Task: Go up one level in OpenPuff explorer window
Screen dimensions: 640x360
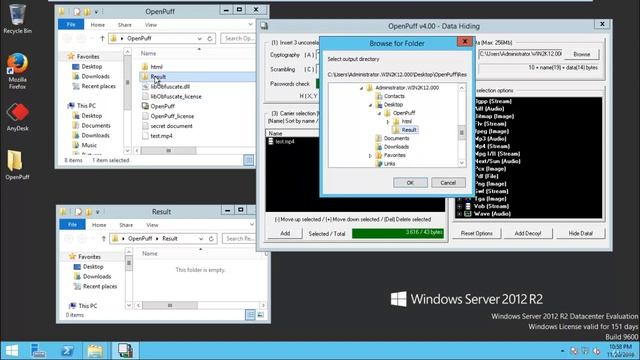Action: (x=102, y=38)
